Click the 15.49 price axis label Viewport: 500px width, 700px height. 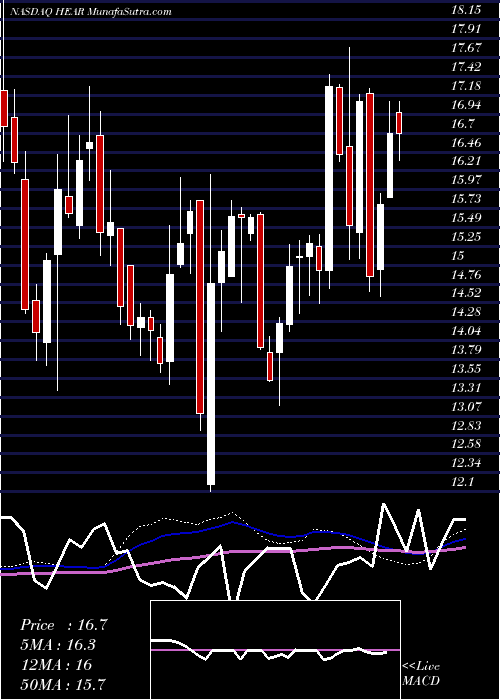(466, 218)
